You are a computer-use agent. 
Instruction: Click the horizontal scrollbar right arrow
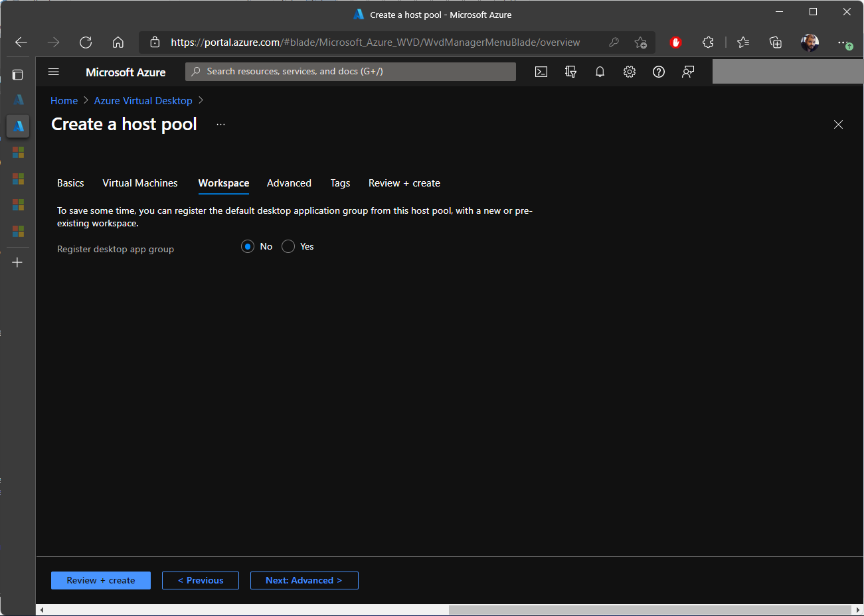coord(857,610)
